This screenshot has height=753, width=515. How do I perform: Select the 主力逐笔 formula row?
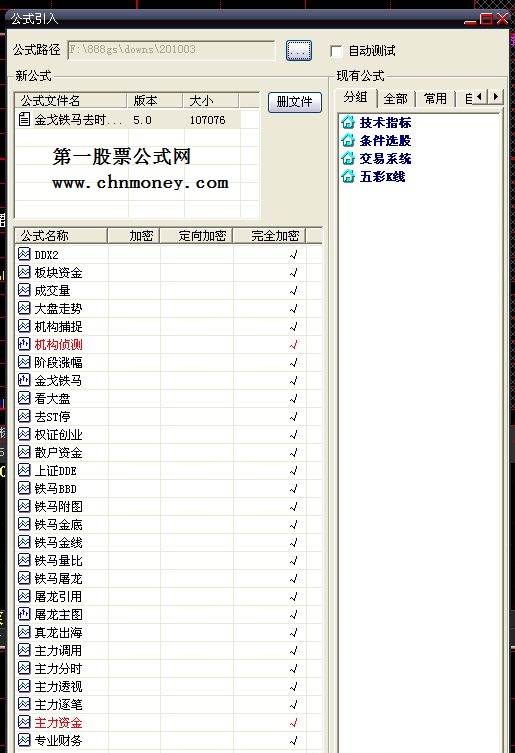(x=168, y=704)
